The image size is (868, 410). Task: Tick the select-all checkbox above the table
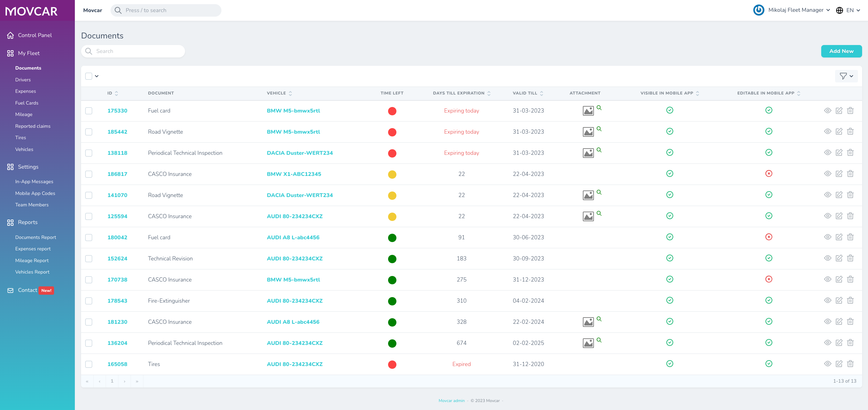click(89, 76)
